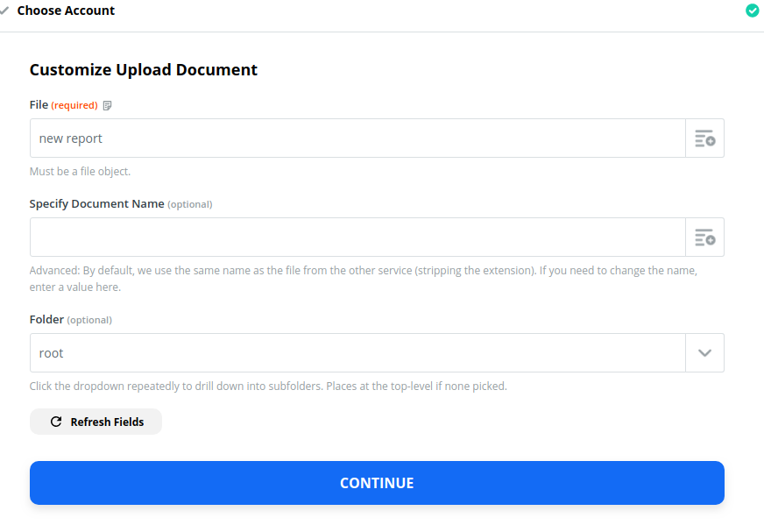Open insert-data picker for File field

[x=704, y=138]
